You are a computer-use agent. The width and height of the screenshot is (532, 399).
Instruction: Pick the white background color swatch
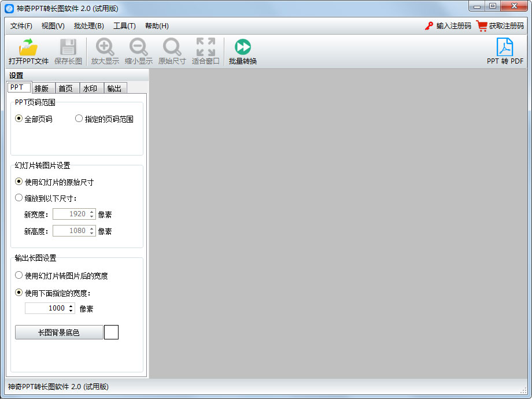click(111, 332)
